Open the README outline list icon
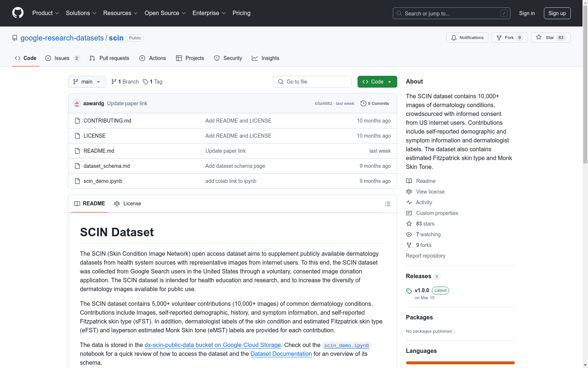588x368 pixels. (387, 204)
